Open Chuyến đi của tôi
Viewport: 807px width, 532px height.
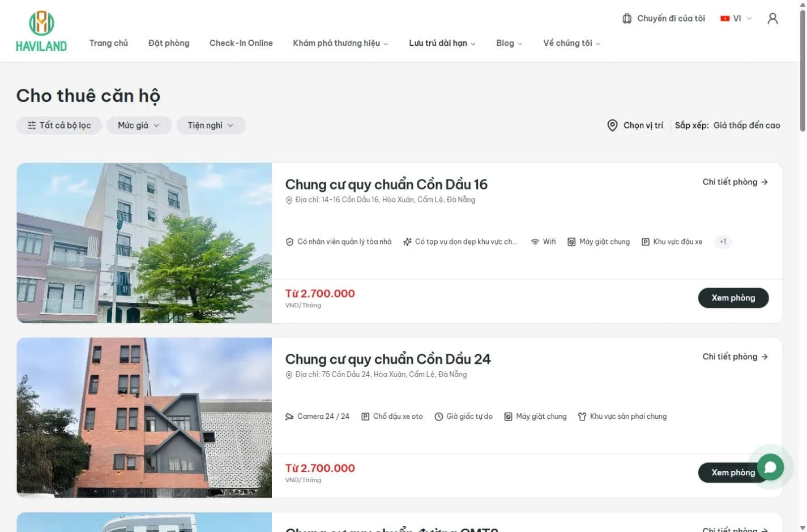[x=664, y=19]
